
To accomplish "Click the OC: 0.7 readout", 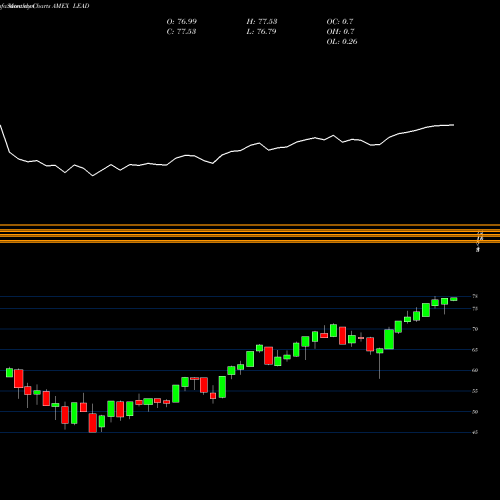I will coord(340,22).
